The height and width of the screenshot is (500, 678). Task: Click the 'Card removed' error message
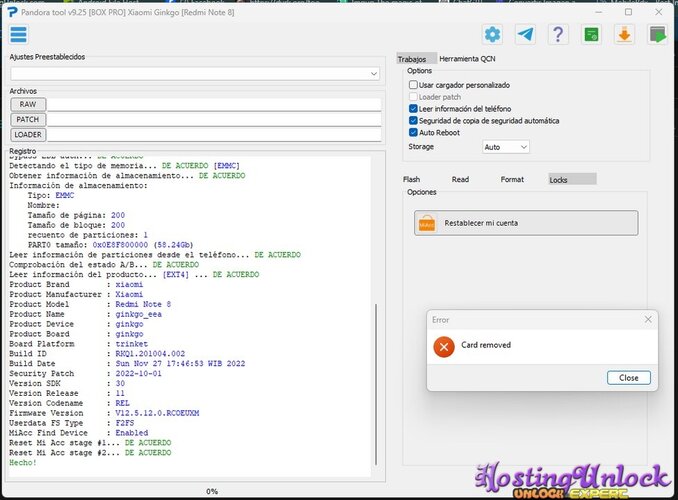[x=486, y=345]
